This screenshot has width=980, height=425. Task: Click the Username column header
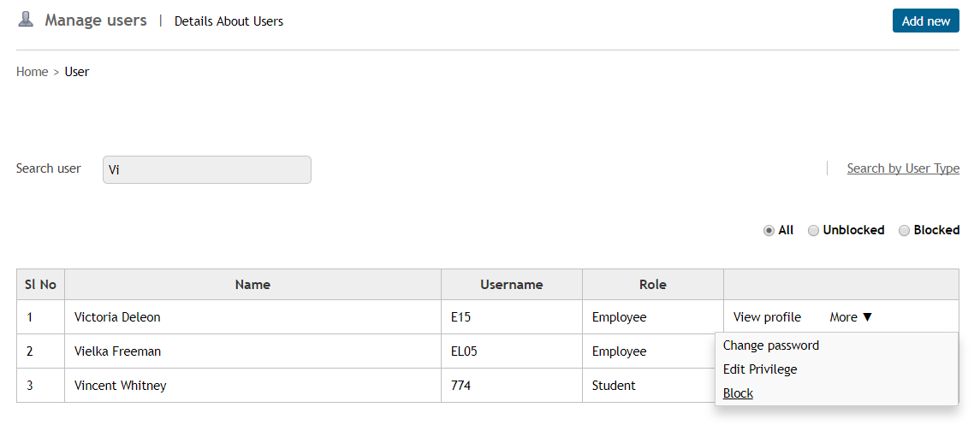(511, 285)
